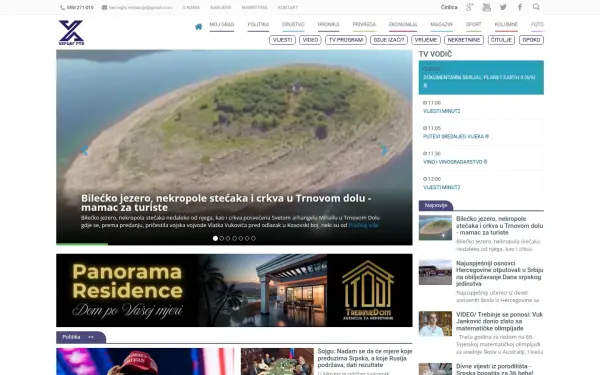Switch to Ćirilica script
The image size is (600, 375).
449,7
